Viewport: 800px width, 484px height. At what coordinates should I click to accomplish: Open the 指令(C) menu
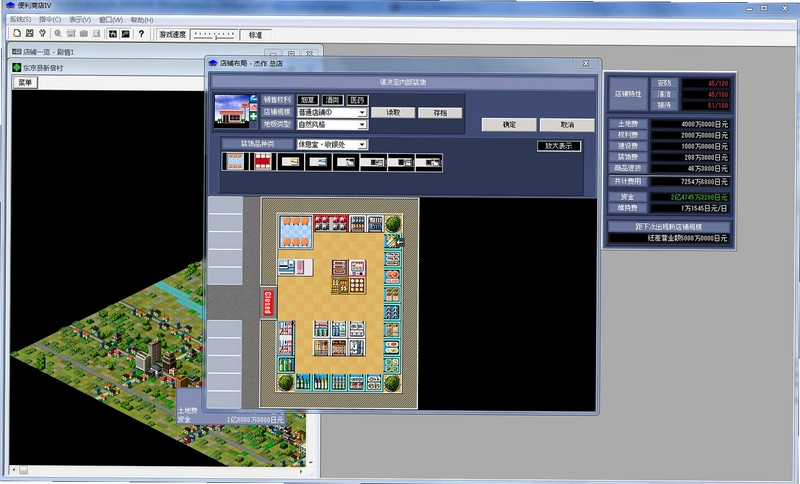click(x=50, y=19)
